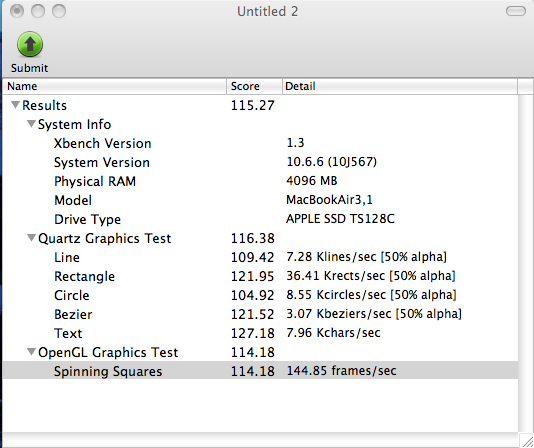534x448 pixels.
Task: Click the green Submit arrow icon
Action: point(30,44)
